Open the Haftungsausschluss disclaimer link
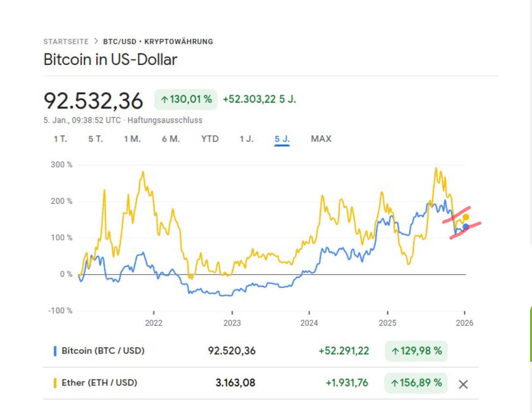Image resolution: width=532 pixels, height=413 pixels. (x=165, y=120)
